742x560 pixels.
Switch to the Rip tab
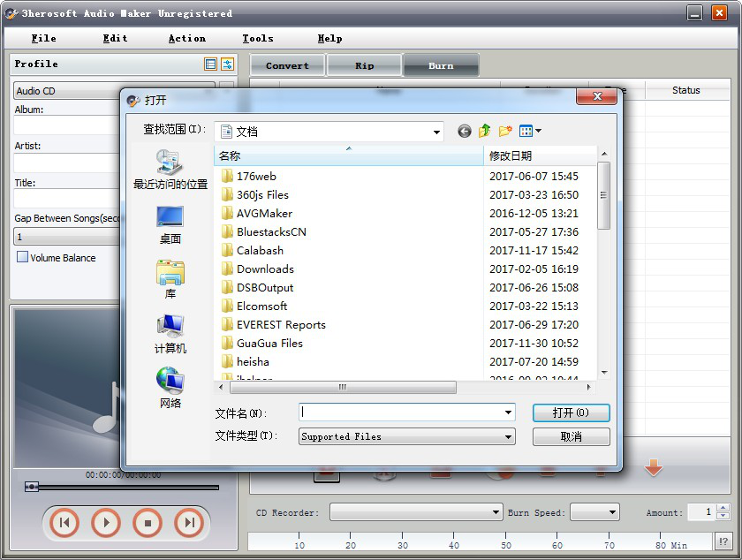tap(364, 65)
